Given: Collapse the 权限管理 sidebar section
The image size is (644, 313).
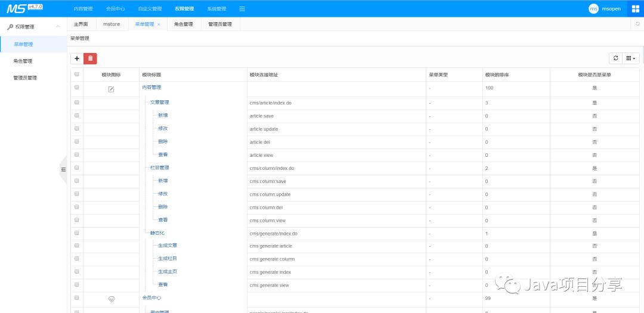Looking at the screenshot, I should 58,27.
